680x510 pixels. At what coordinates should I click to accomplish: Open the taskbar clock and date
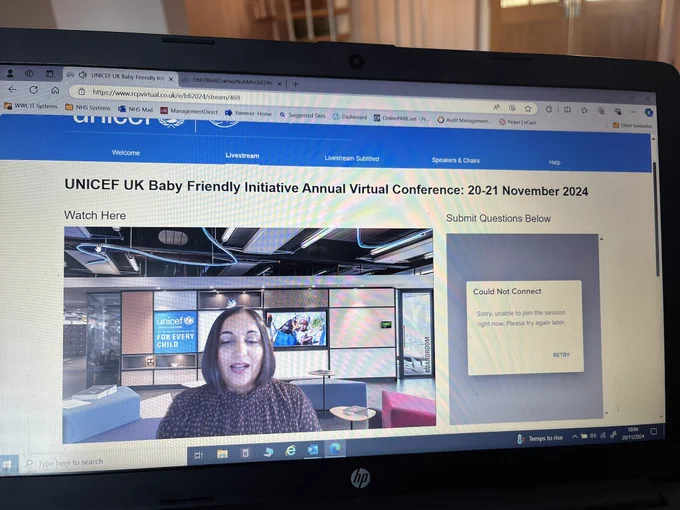[633, 433]
